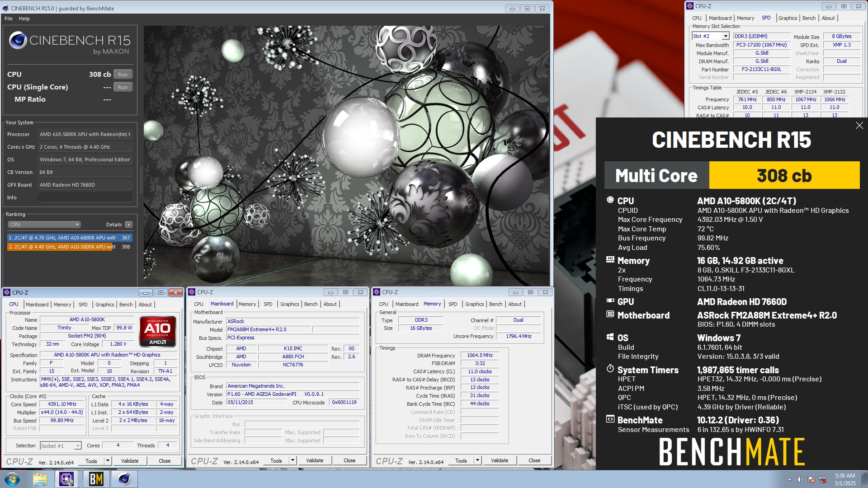The width and height of the screenshot is (868, 488).
Task: Open Cinebench taskbar icon
Action: 124,479
